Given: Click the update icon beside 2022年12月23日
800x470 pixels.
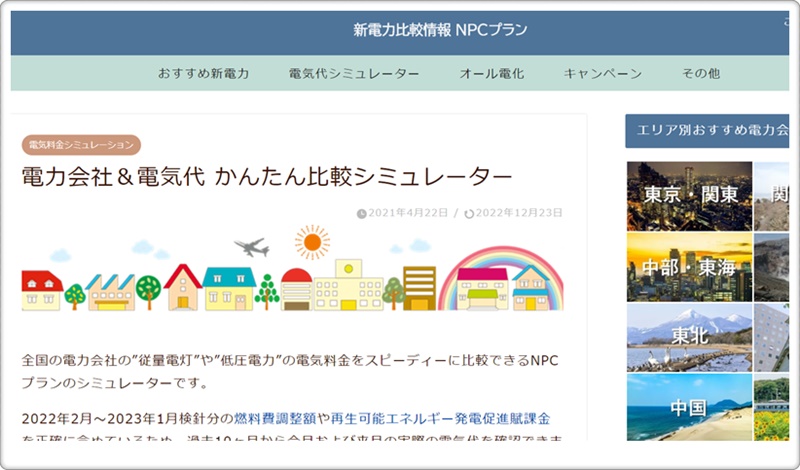Looking at the screenshot, I should tap(469, 214).
